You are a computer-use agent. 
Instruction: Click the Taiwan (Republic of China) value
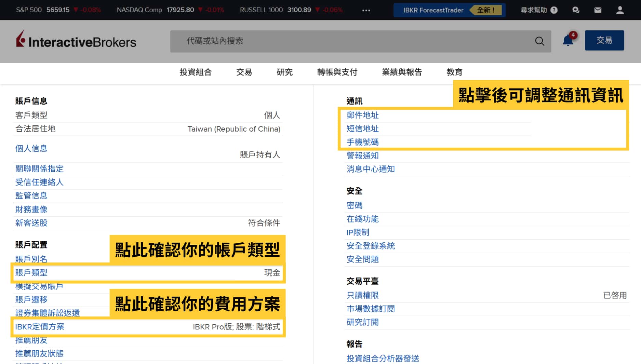coord(234,129)
